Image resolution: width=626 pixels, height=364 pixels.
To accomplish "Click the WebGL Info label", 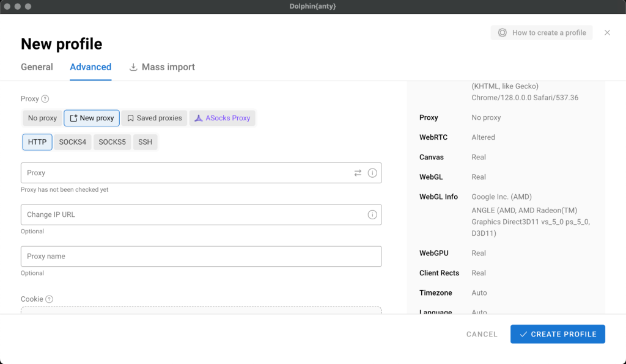I will coord(438,197).
